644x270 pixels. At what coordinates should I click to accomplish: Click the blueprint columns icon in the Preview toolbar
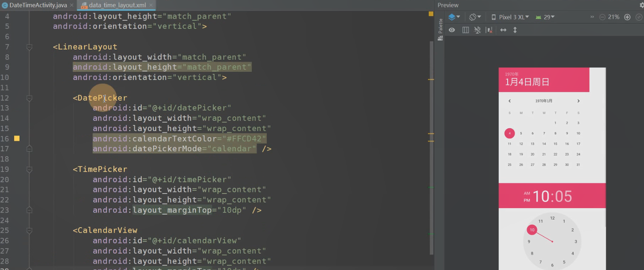465,30
